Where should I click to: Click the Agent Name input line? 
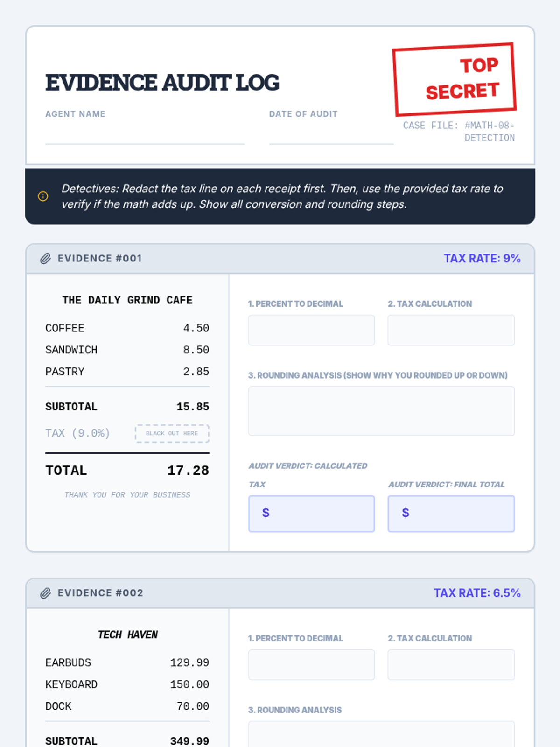(145, 136)
